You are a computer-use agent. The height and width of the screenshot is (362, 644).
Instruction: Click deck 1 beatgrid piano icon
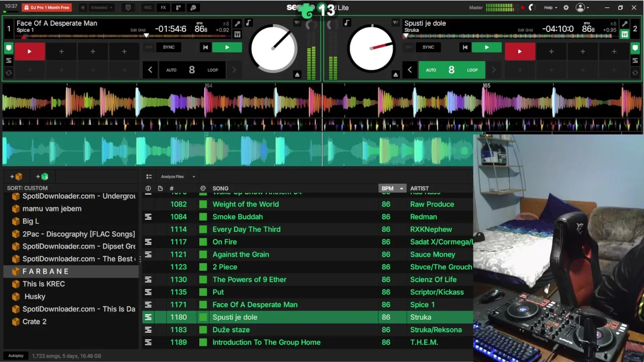pos(237,34)
